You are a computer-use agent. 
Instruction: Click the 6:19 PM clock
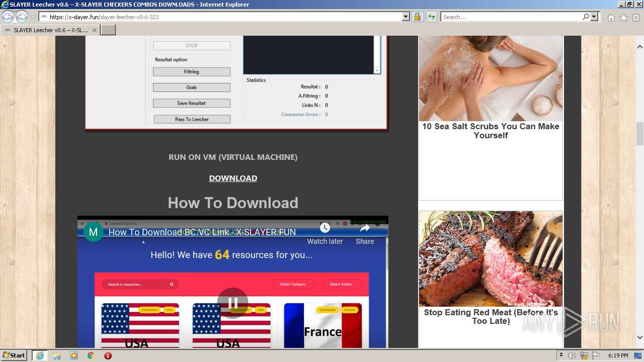click(618, 355)
